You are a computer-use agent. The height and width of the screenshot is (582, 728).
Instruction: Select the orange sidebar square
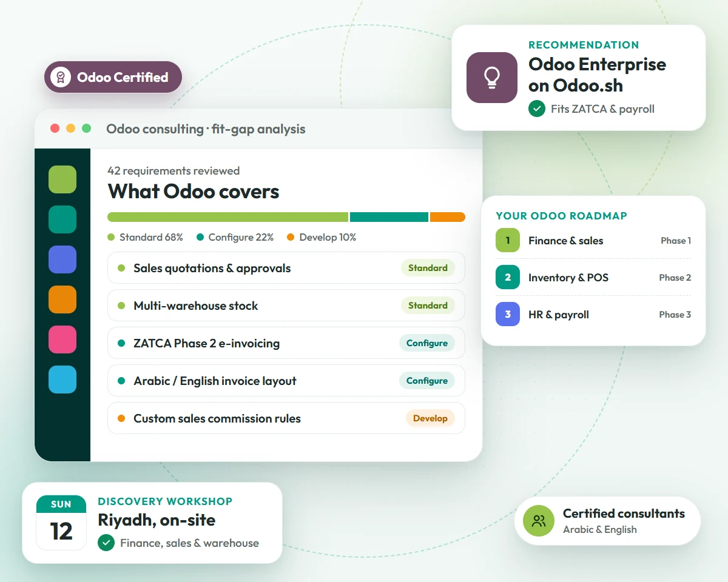pos(62,299)
